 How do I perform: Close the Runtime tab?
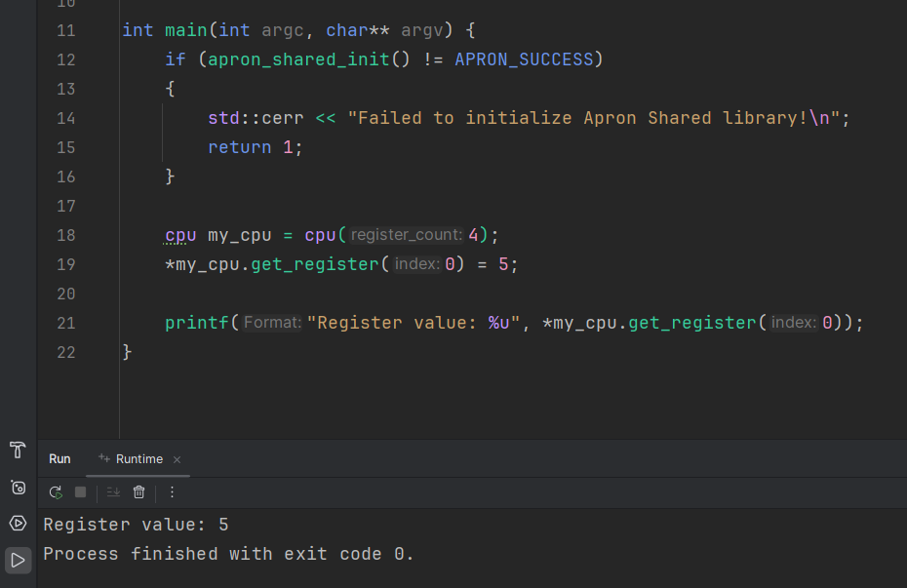point(177,459)
